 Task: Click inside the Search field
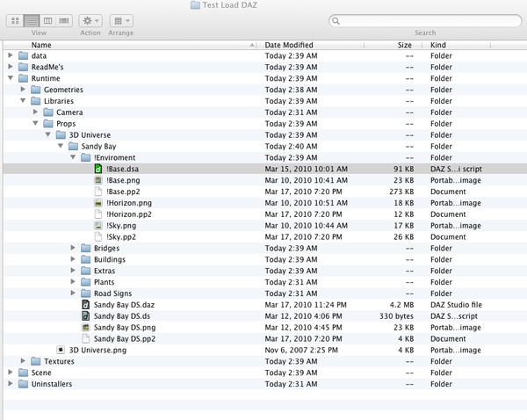[425, 21]
